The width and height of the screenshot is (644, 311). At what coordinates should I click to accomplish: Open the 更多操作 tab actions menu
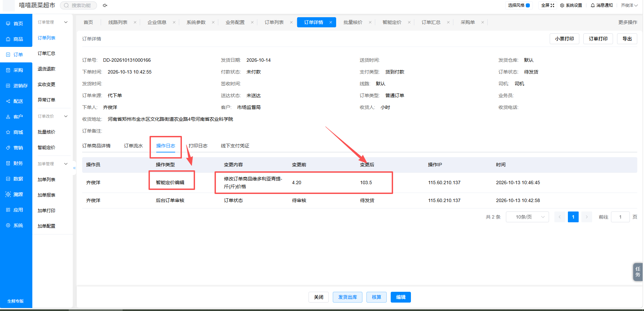(x=627, y=22)
